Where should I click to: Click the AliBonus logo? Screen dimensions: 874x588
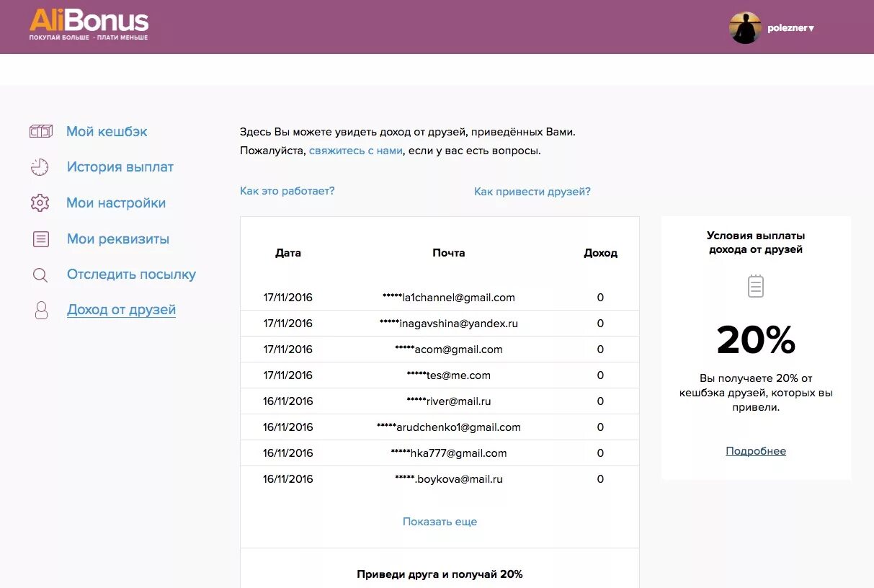click(89, 25)
